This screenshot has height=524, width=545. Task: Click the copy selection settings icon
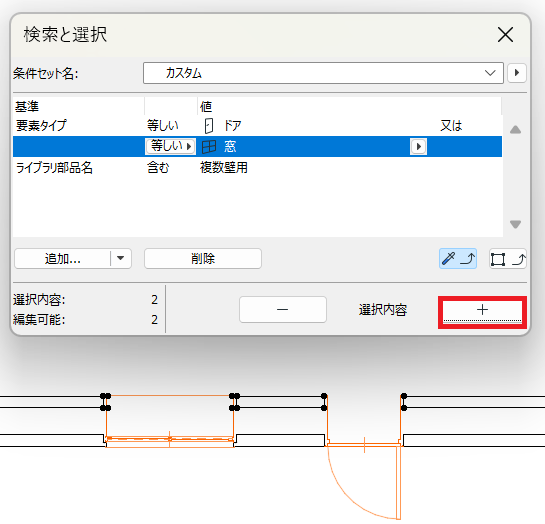pyautogui.click(x=508, y=259)
